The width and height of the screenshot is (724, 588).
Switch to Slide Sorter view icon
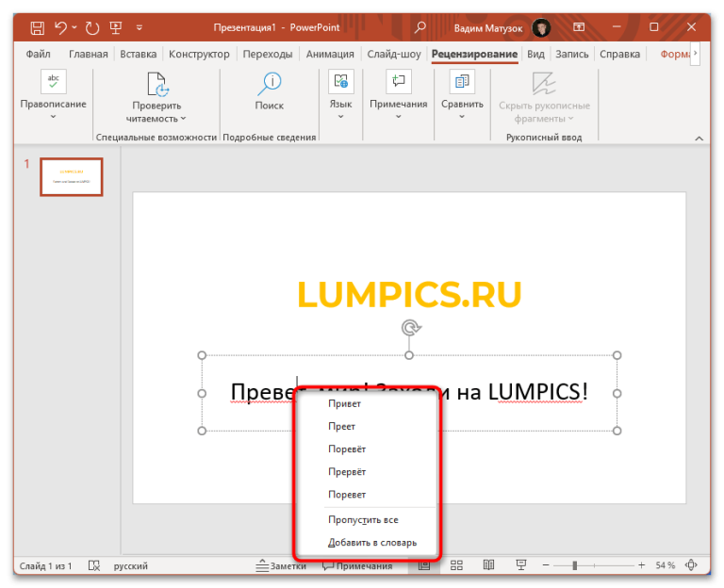pos(456,565)
